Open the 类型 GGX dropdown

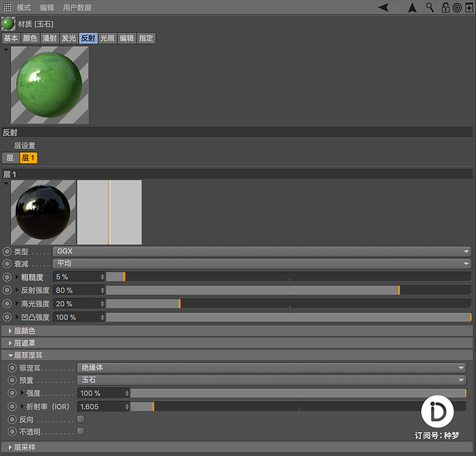point(262,252)
